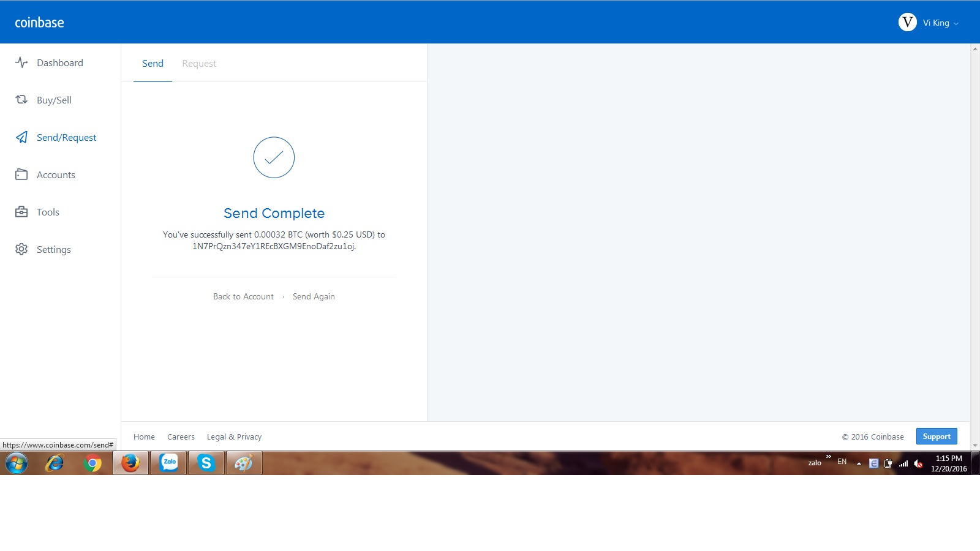Select the Send/Request paper plane icon

[x=21, y=137]
